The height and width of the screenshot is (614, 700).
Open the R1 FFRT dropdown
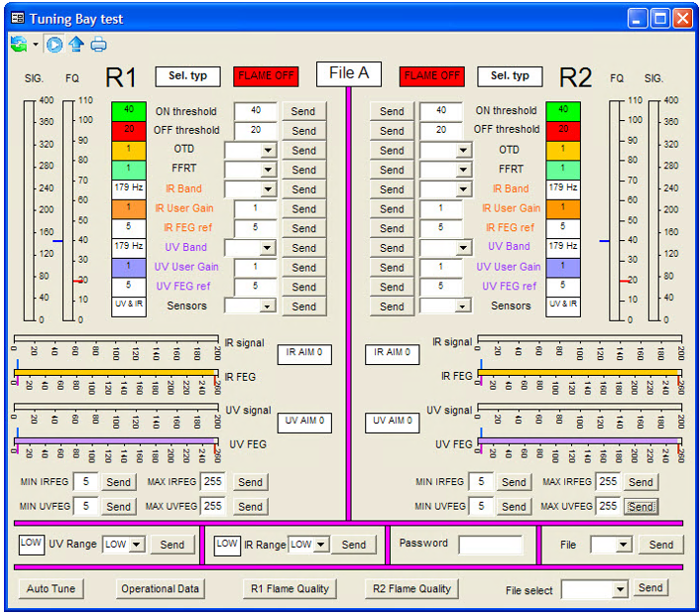268,170
